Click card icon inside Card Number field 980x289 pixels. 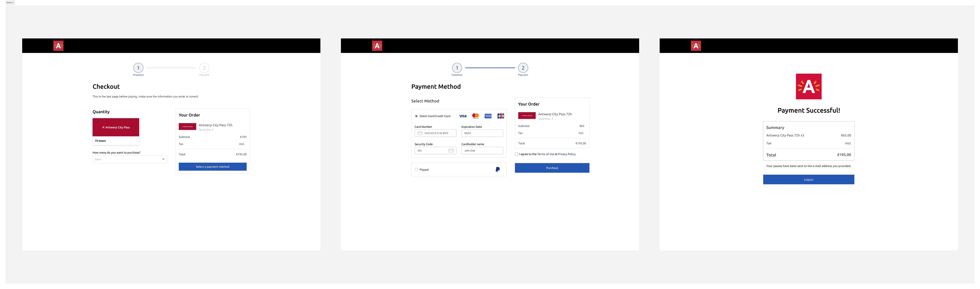420,133
